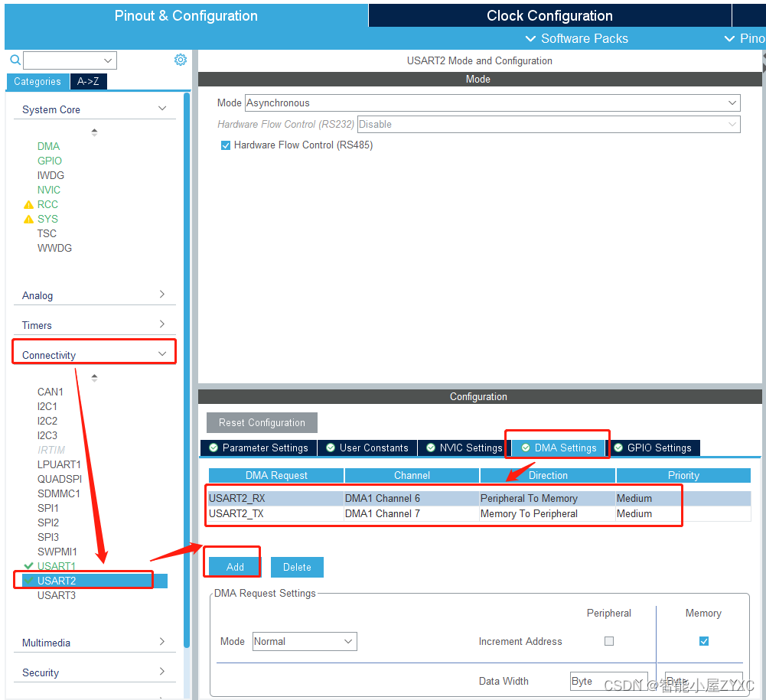Select SWPMI1 under Connectivity
Image resolution: width=766 pixels, height=700 pixels.
click(x=57, y=552)
